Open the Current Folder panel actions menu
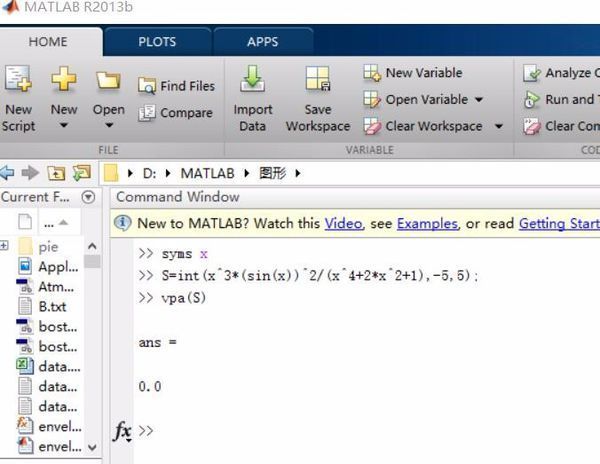600x464 pixels. click(x=88, y=197)
